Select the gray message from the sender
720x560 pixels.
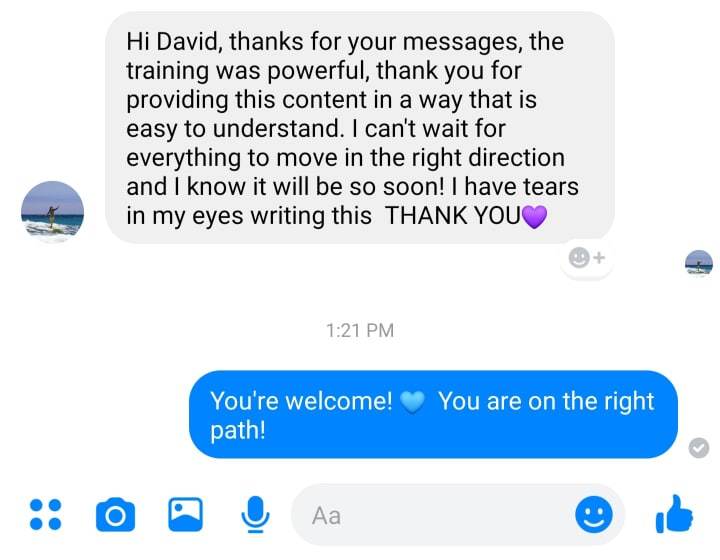click(360, 127)
